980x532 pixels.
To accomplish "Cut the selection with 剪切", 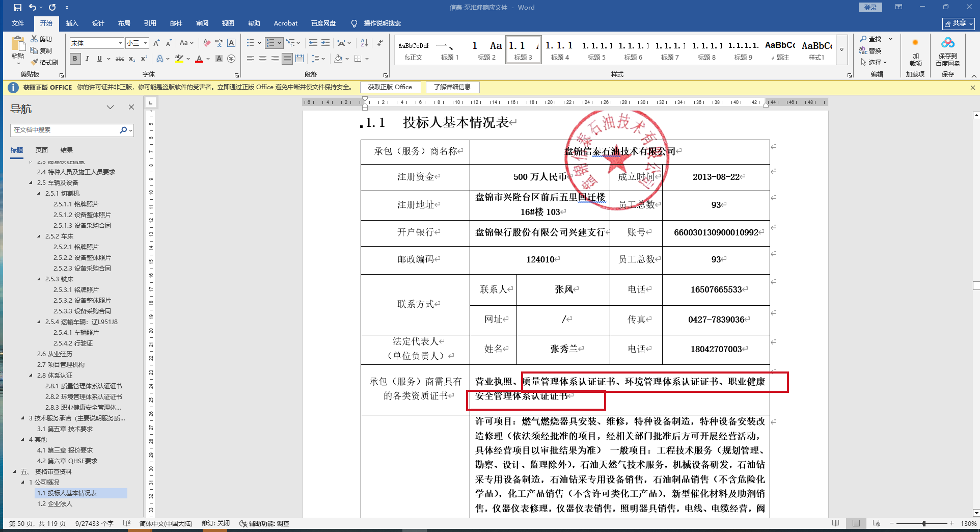I will coord(42,39).
